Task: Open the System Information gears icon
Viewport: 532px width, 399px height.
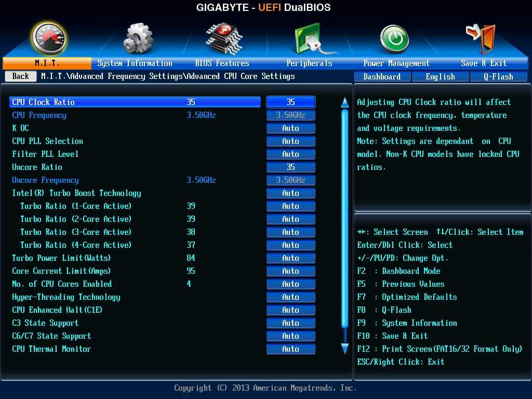Action: coord(138,38)
